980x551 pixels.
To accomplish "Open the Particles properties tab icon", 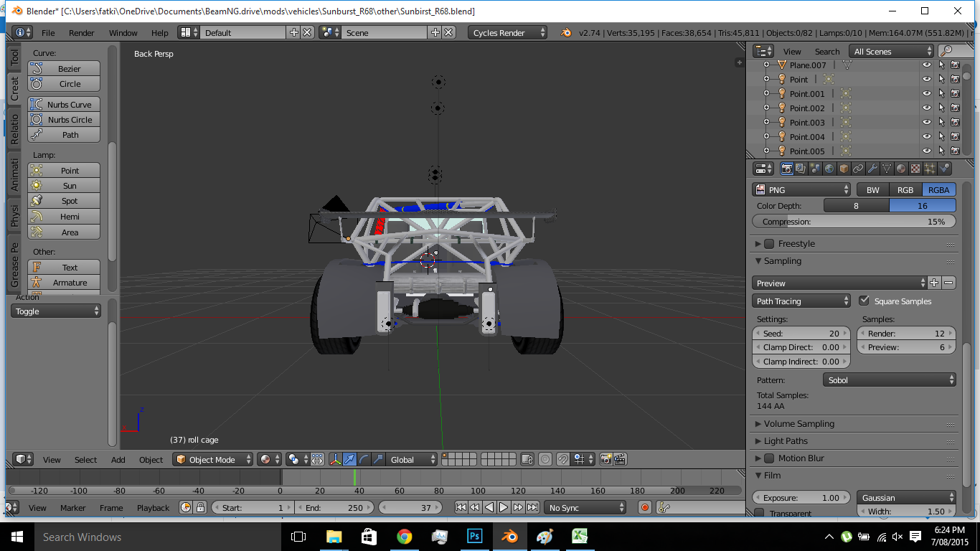I will click(930, 169).
